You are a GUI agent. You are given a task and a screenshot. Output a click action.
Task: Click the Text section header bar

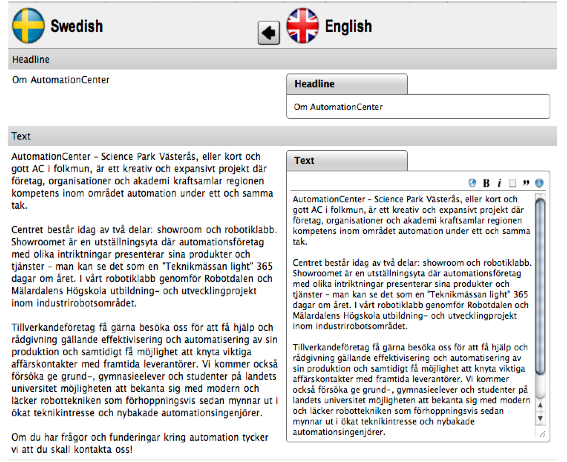tap(282, 136)
